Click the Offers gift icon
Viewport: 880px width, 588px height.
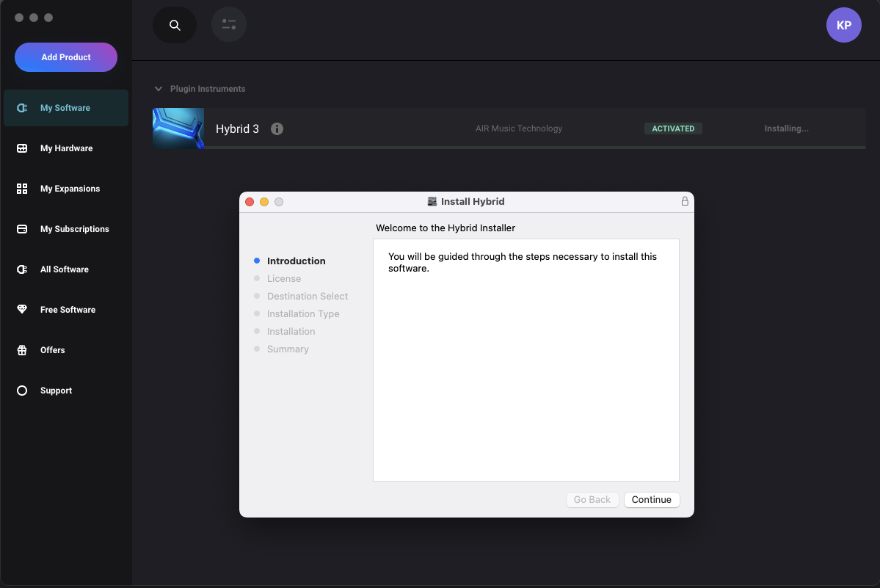pos(22,350)
